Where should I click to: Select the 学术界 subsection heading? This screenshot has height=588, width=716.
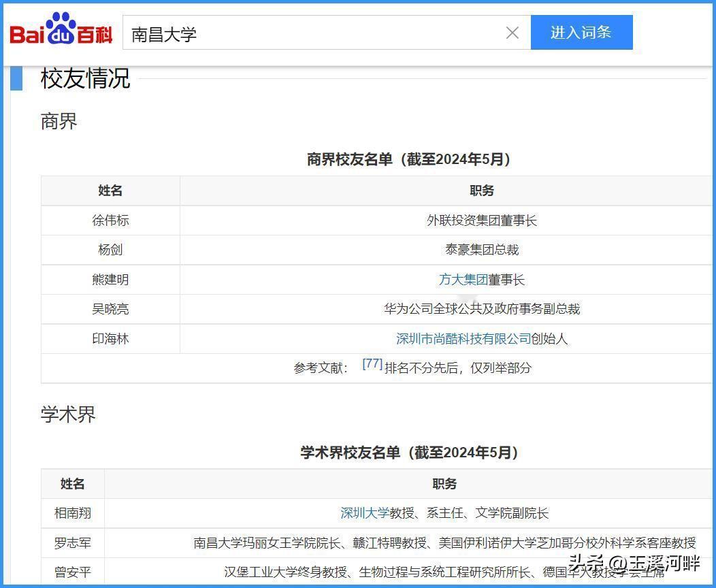click(68, 414)
